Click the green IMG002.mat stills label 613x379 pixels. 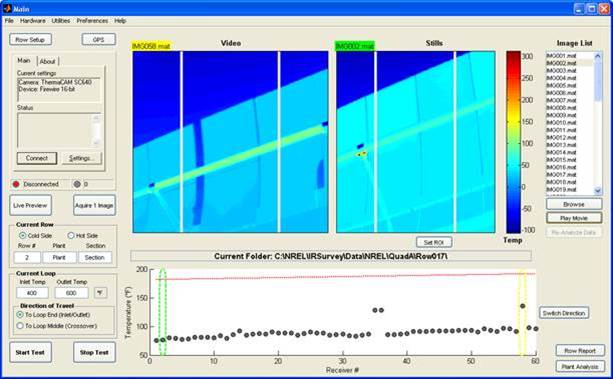coord(355,46)
